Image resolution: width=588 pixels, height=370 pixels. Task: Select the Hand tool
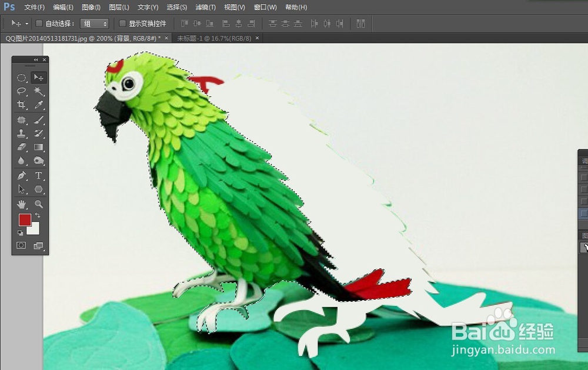coord(21,204)
